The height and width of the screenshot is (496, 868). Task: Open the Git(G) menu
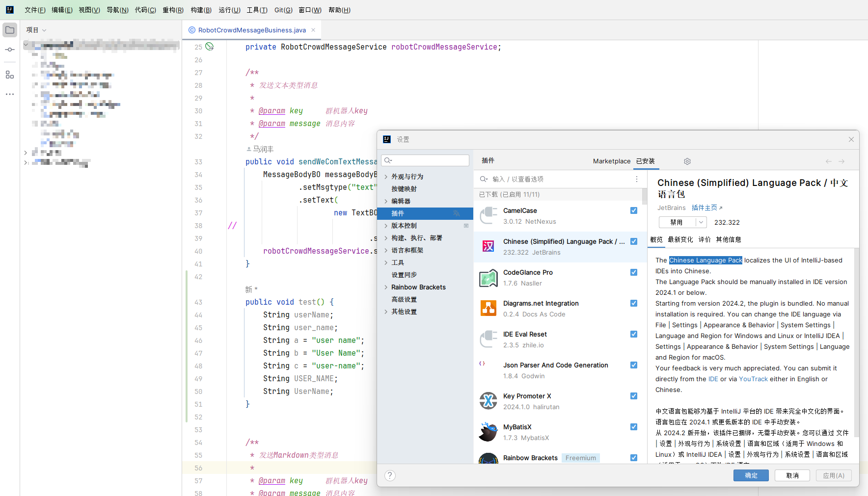[x=283, y=10]
